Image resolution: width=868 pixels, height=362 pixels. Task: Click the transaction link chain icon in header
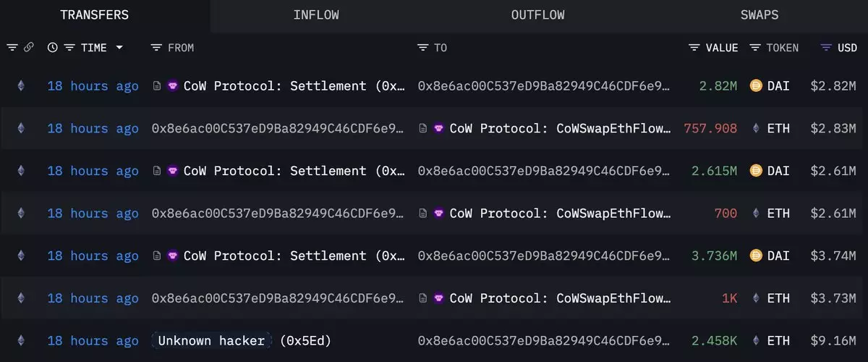[x=29, y=48]
